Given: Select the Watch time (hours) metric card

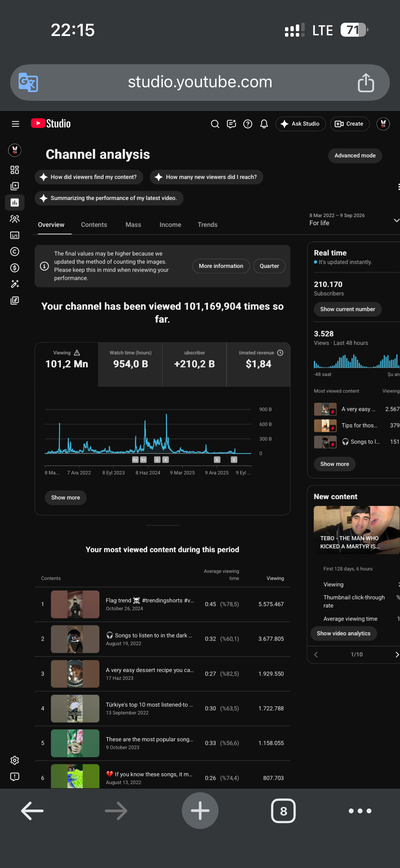Looking at the screenshot, I should tap(131, 364).
